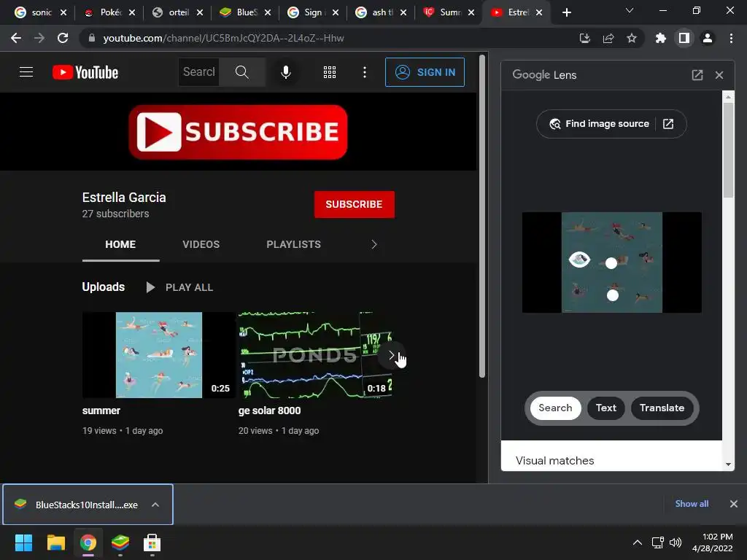
Task: Open Microsoft Store from taskbar
Action: pos(152,542)
